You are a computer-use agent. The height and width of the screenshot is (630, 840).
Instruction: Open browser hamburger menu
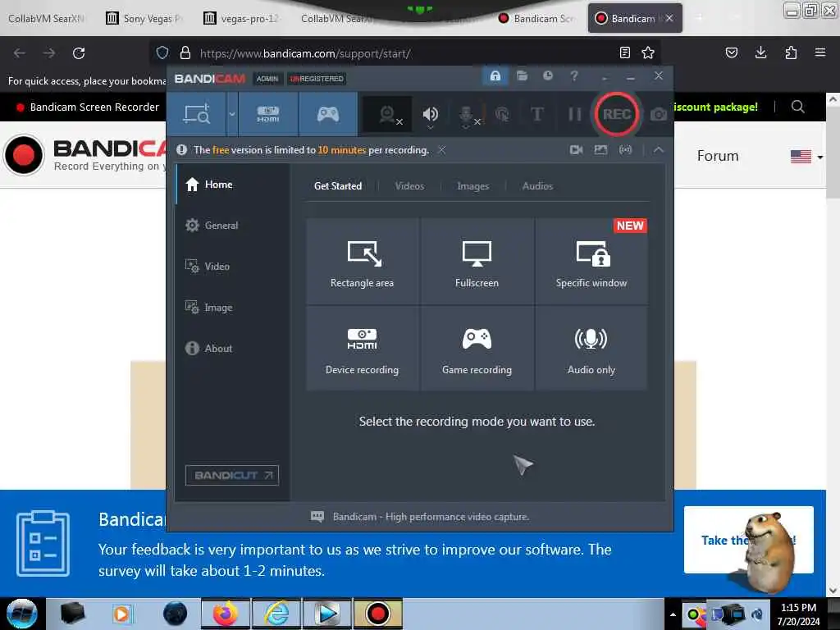(x=819, y=52)
